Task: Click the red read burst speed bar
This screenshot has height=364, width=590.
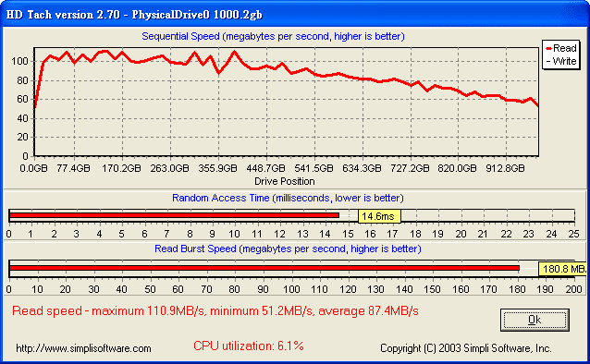Action: tap(264, 268)
